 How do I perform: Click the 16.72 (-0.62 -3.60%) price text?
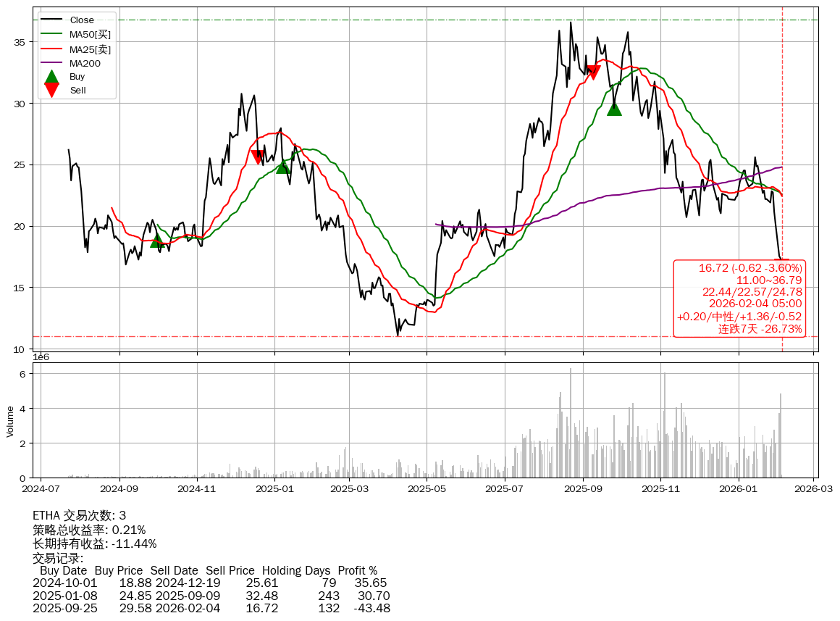click(x=750, y=268)
